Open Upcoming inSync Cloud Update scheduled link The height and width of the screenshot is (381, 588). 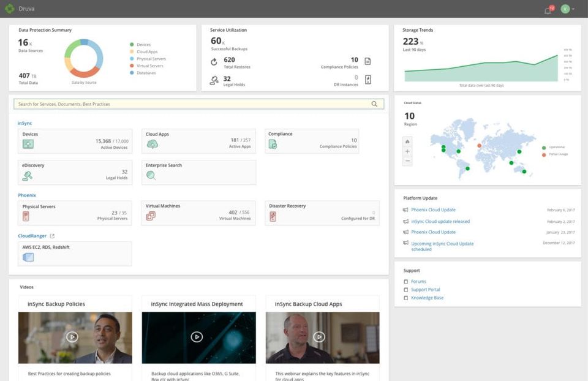[442, 246]
